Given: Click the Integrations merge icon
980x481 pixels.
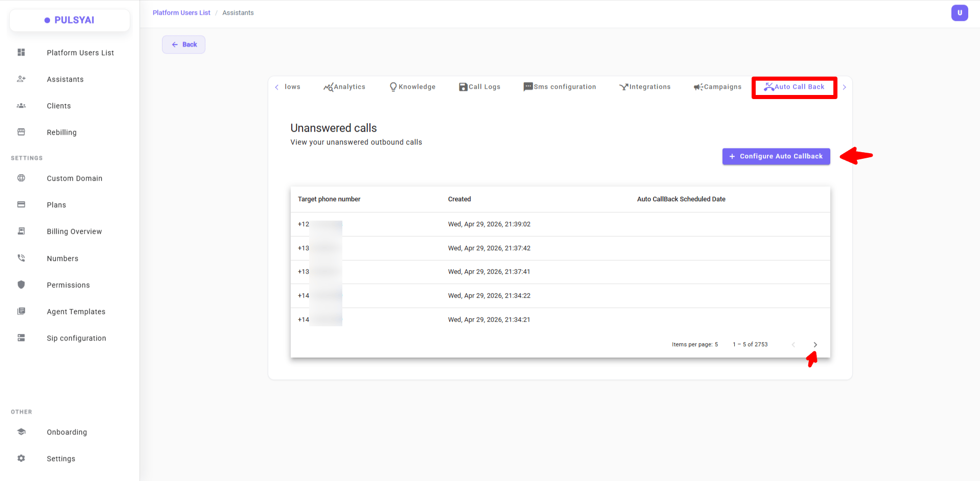Looking at the screenshot, I should coord(624,87).
